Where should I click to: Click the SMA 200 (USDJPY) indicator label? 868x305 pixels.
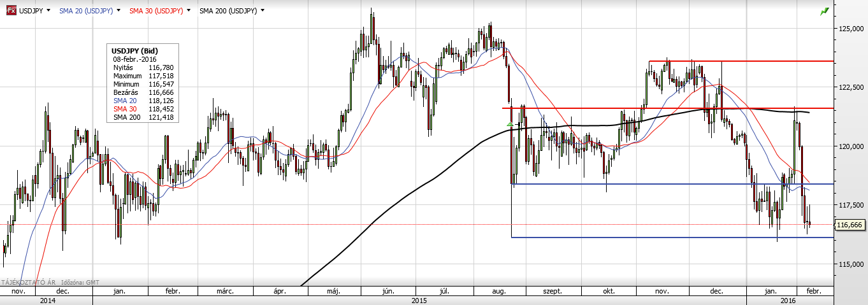click(228, 11)
